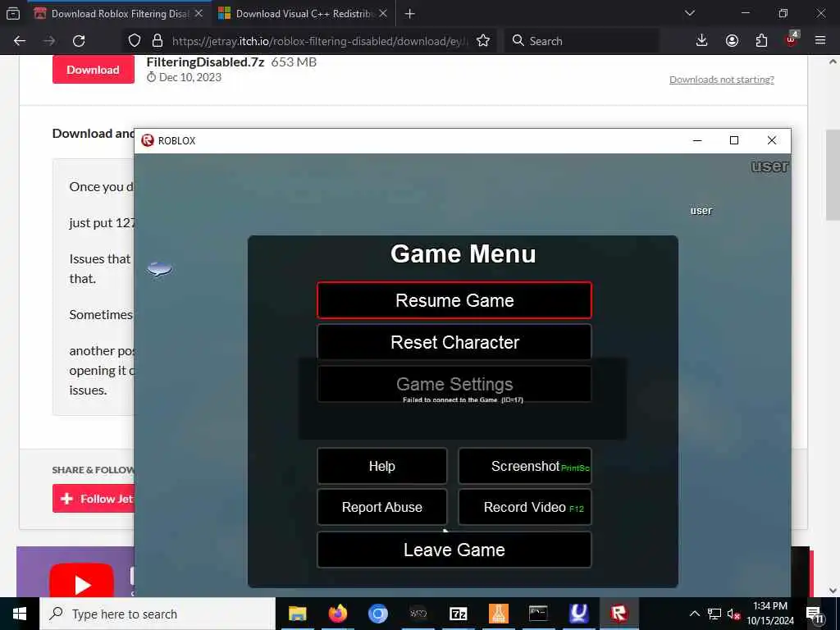Bookmark this page with star icon
This screenshot has width=840, height=630.
[x=482, y=41]
